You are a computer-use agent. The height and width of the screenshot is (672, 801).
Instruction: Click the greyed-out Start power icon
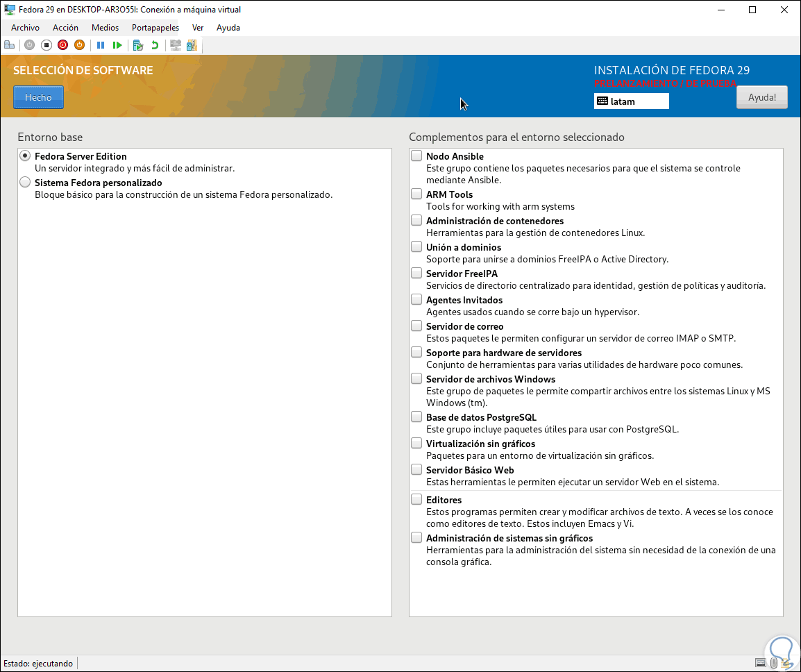[30, 46]
